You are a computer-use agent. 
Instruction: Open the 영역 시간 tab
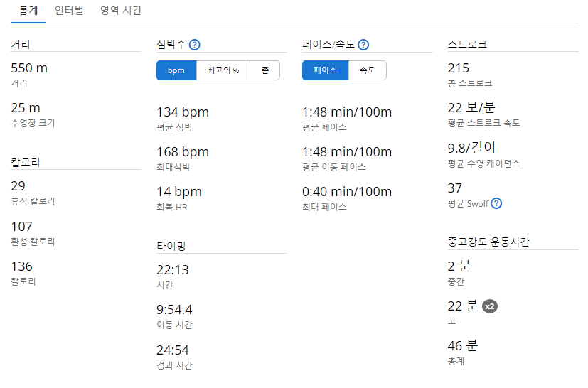pos(121,11)
